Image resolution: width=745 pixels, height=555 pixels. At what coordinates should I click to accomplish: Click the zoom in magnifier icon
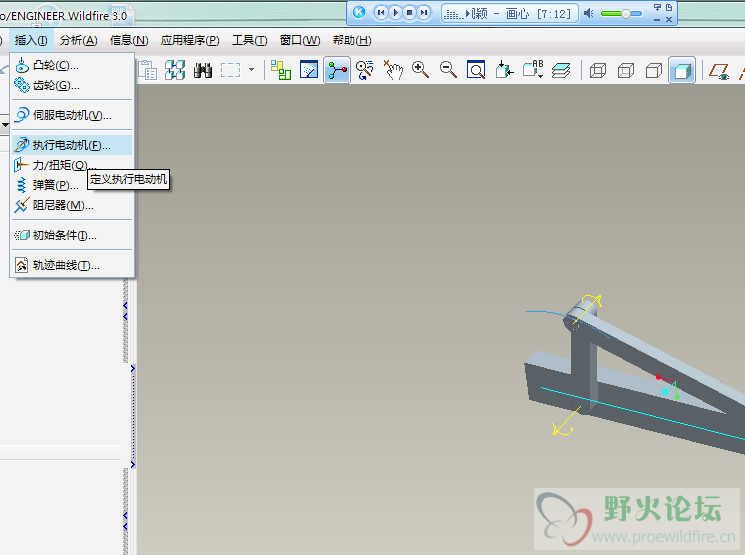point(421,70)
